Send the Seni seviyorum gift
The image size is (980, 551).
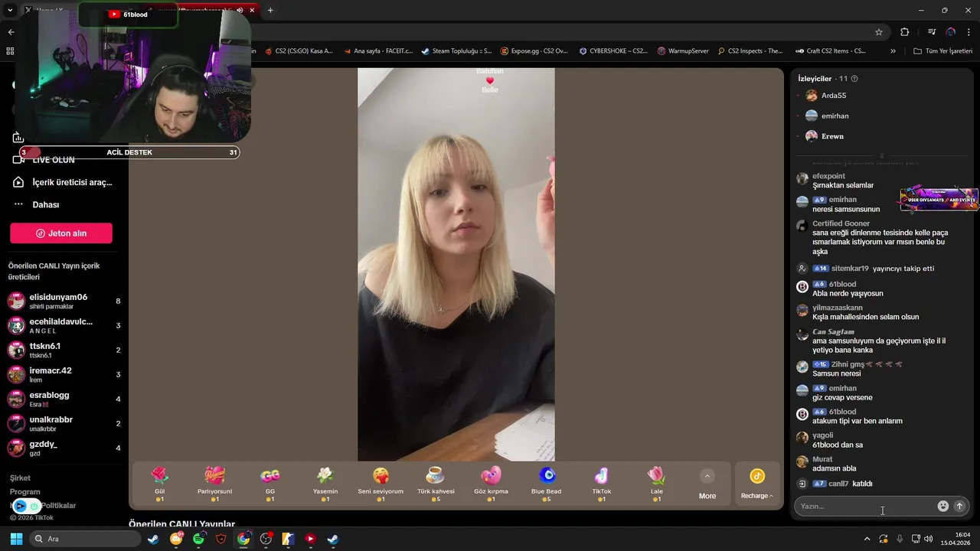(x=381, y=484)
